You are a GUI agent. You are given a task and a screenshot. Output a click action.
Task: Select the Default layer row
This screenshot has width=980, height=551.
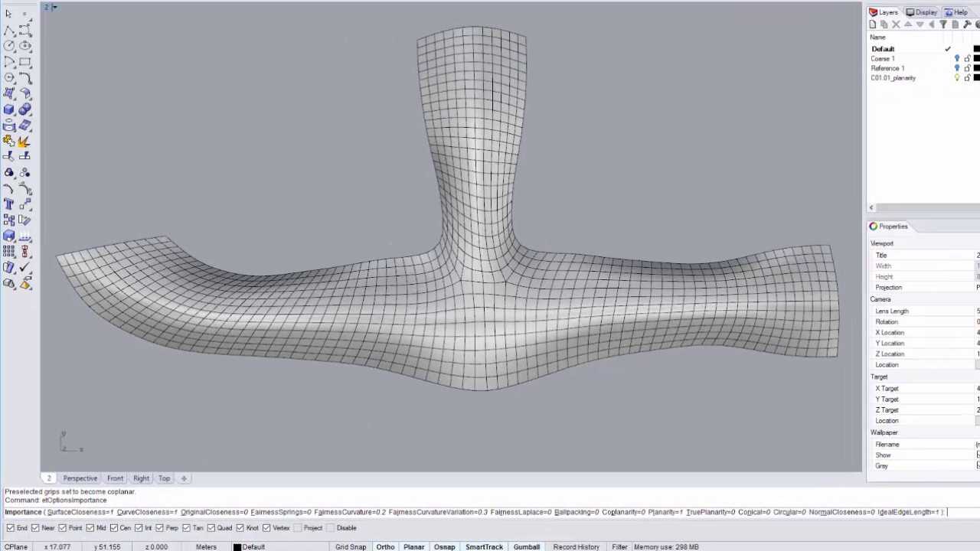click(x=923, y=49)
